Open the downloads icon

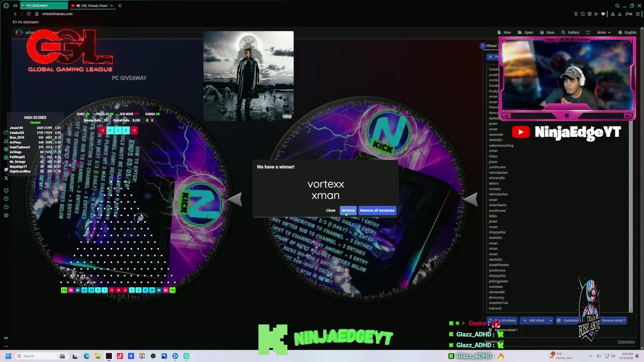coord(619,14)
